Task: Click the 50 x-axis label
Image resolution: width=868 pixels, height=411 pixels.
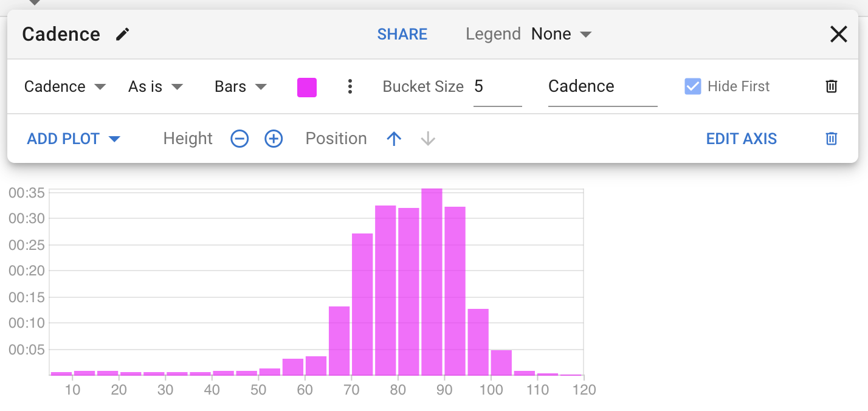Action: 258,390
